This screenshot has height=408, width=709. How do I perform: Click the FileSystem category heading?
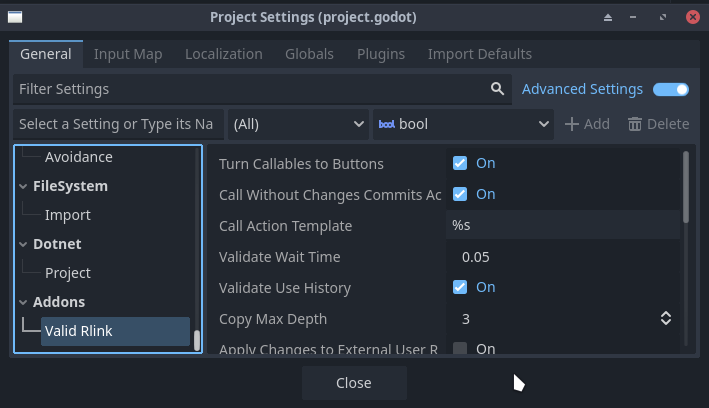tap(71, 186)
